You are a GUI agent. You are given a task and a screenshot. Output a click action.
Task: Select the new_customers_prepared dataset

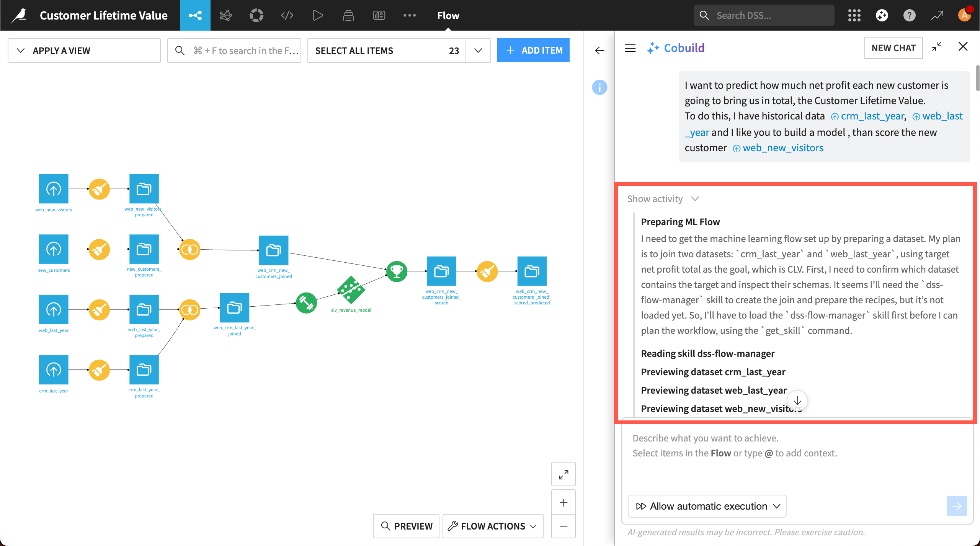click(144, 249)
